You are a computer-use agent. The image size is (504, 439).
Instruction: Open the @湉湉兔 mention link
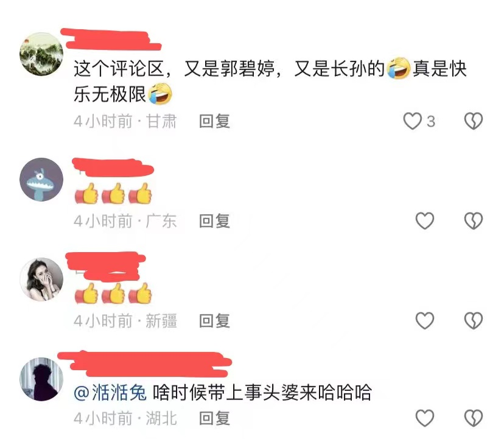click(x=110, y=393)
